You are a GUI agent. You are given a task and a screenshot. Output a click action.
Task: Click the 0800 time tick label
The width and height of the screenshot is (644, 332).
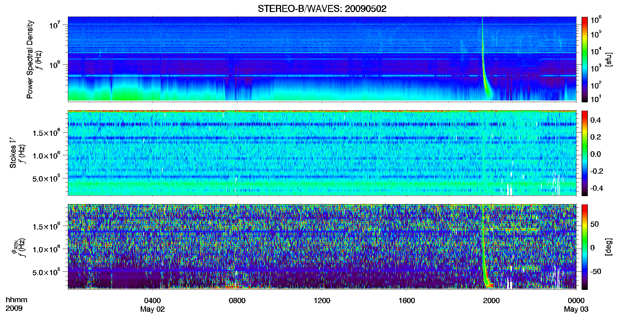[237, 300]
